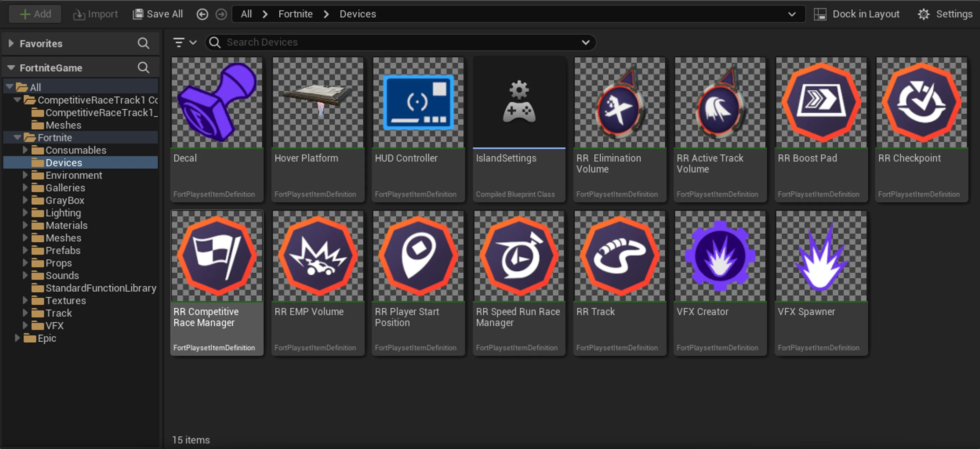Click the Add button

click(35, 14)
